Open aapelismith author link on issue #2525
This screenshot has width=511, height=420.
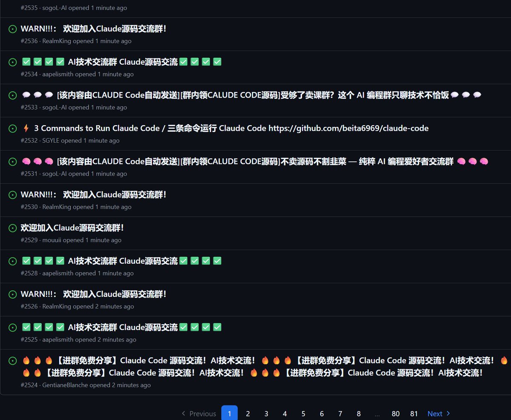(58, 340)
